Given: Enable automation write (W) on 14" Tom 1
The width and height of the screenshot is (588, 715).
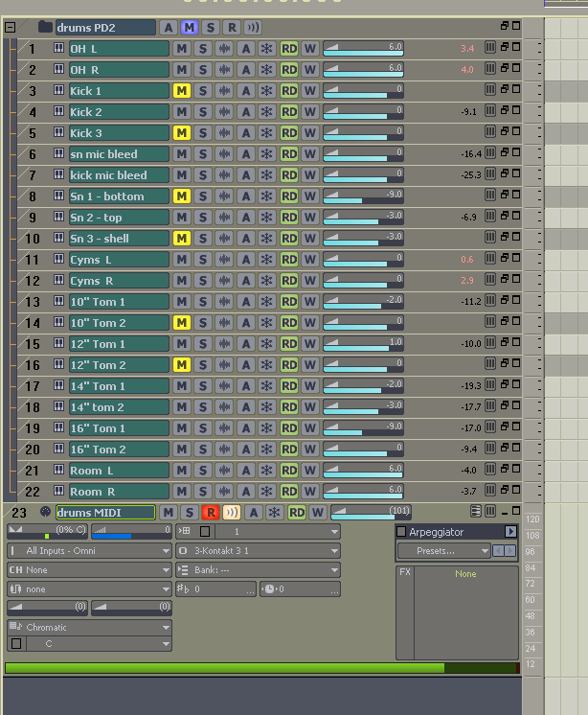Looking at the screenshot, I should (310, 386).
